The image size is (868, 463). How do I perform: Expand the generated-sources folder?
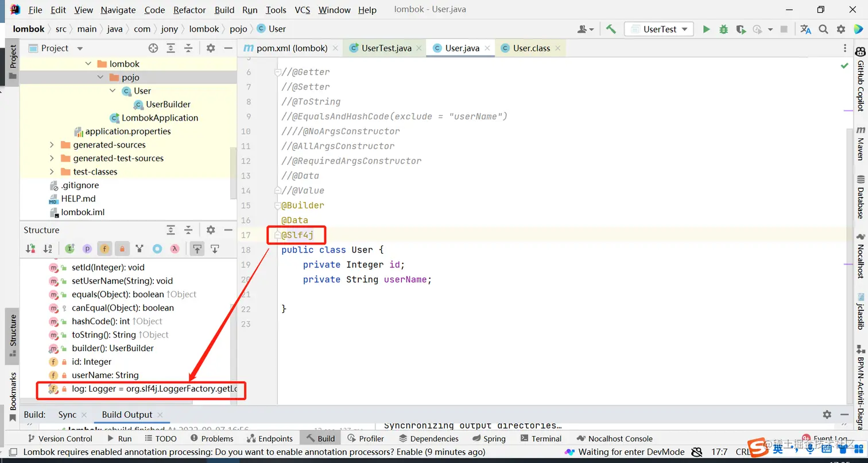tap(52, 145)
